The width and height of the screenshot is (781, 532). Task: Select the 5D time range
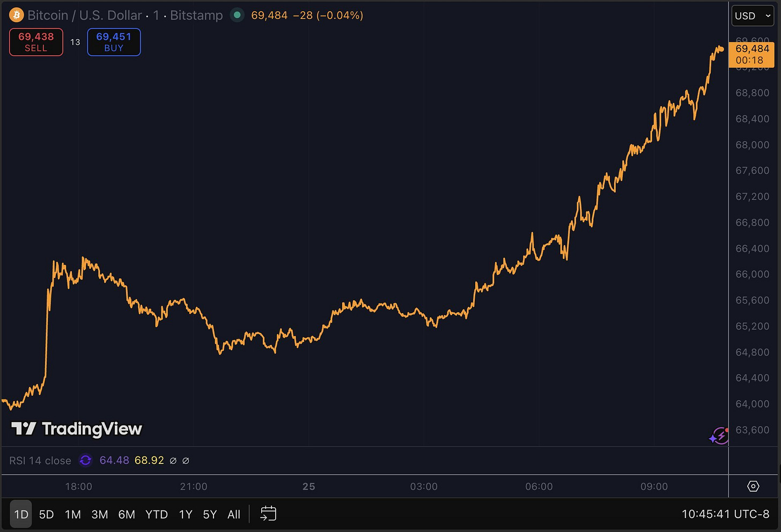click(x=47, y=514)
